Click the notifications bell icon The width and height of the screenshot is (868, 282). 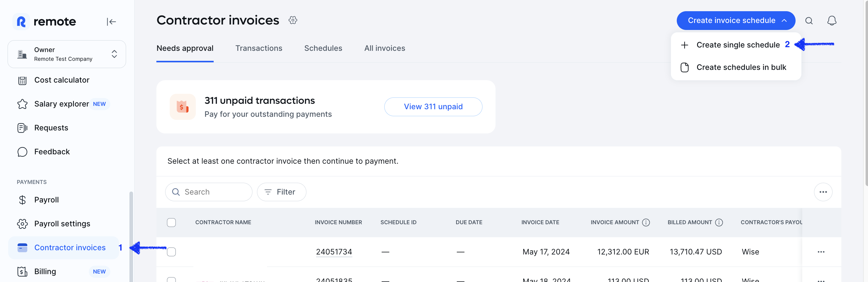(x=832, y=21)
